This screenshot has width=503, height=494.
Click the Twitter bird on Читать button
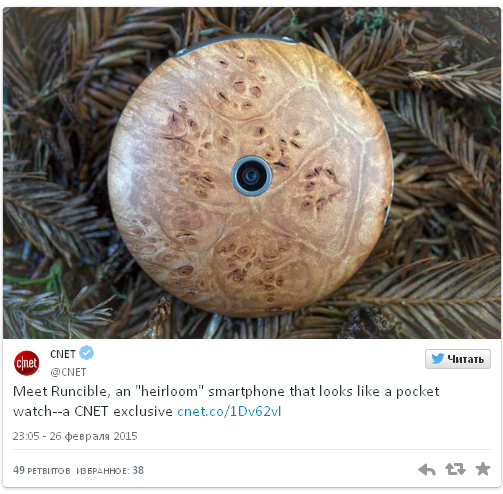[438, 359]
